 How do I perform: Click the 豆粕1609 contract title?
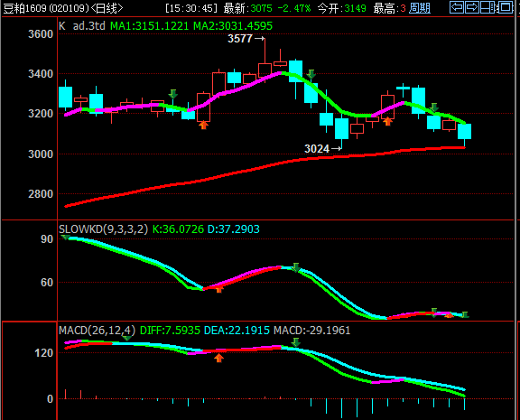[x=25, y=8]
